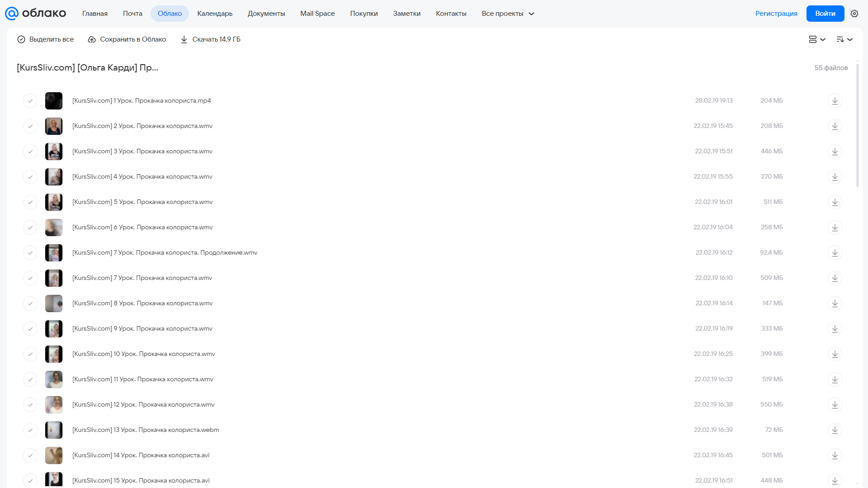Viewport: 868px width, 488px height.
Task: Open settings gear icon in header
Action: point(854,14)
